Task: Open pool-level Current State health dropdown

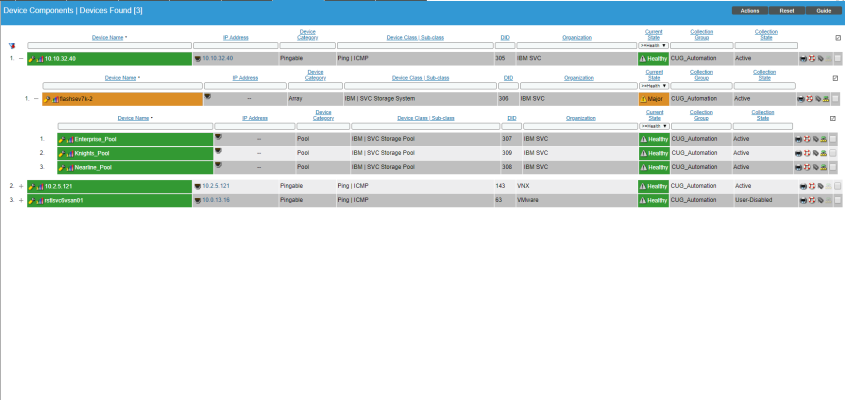Action: click(x=654, y=127)
